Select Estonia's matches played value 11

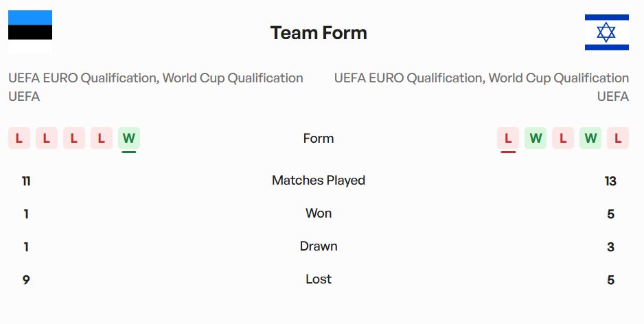pyautogui.click(x=26, y=181)
